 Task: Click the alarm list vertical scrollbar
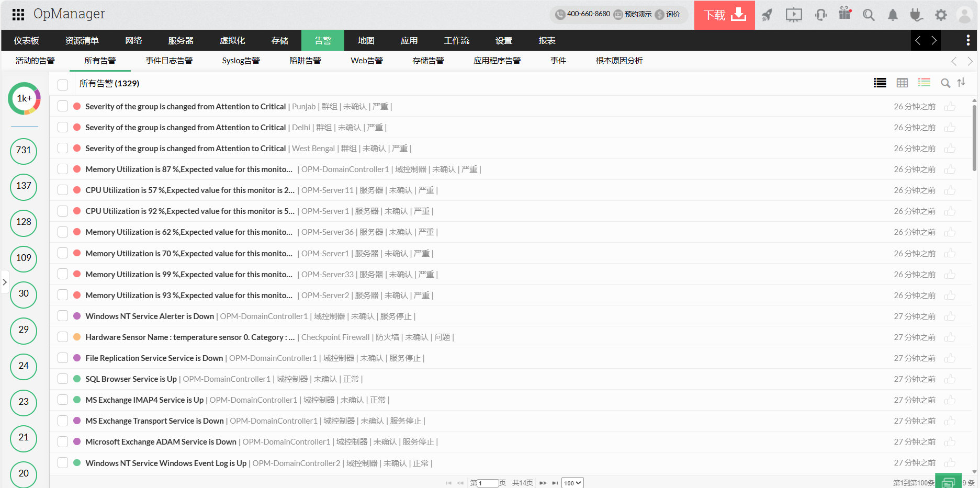[x=974, y=138]
